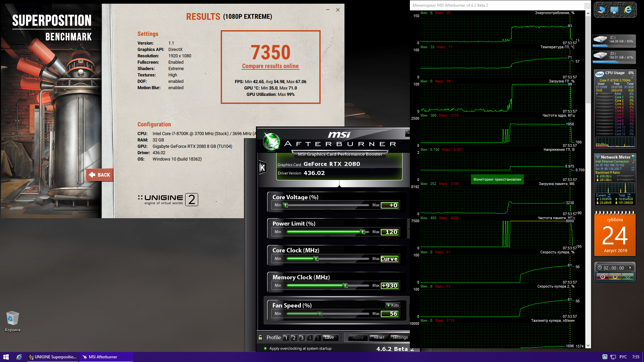Open the Recycle Bin desktop icon
Viewport: 644px width, 362px height.
coord(12,319)
